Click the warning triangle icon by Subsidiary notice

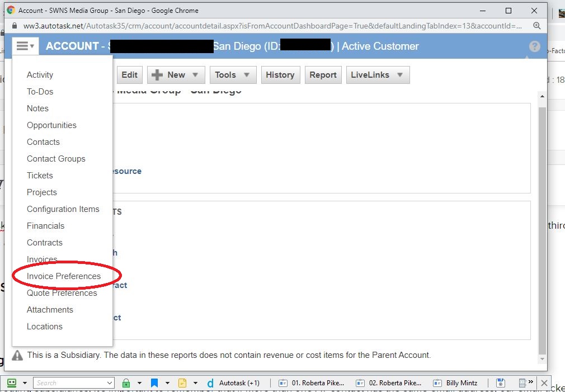coord(17,355)
